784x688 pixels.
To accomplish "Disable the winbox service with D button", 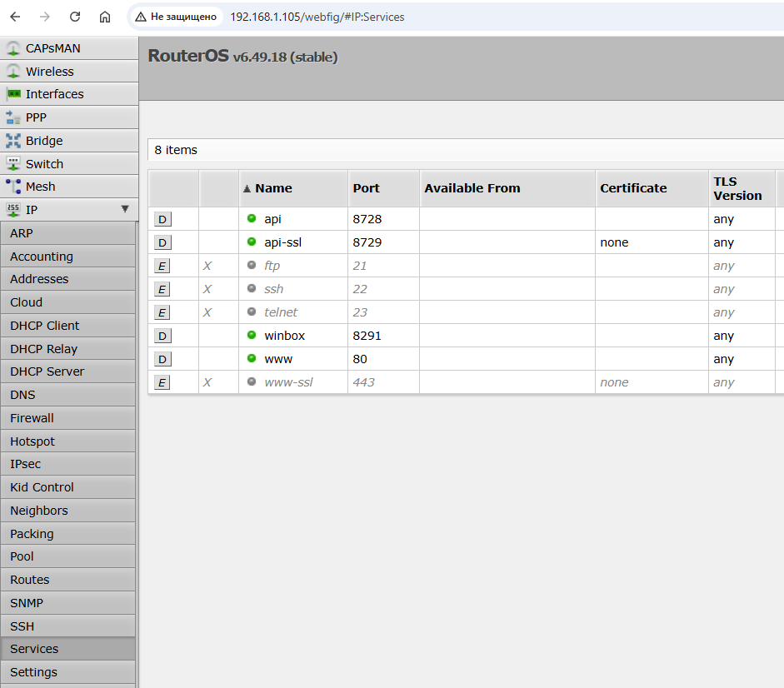I will pyautogui.click(x=162, y=336).
